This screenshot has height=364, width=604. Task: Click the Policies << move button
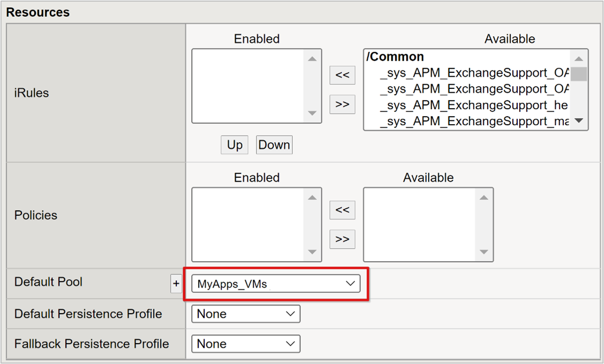(342, 209)
